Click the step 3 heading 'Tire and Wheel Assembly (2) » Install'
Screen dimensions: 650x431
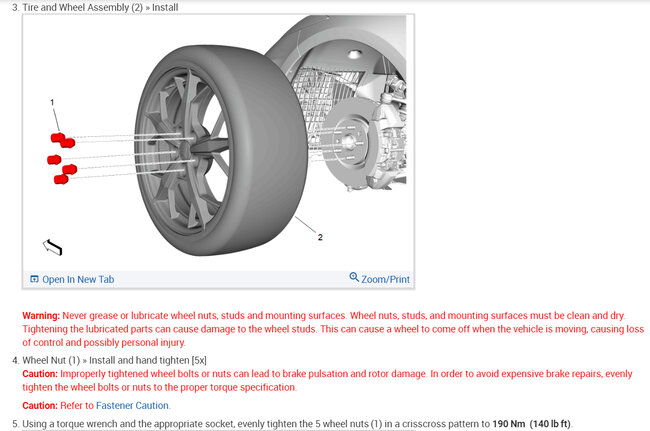[100, 7]
